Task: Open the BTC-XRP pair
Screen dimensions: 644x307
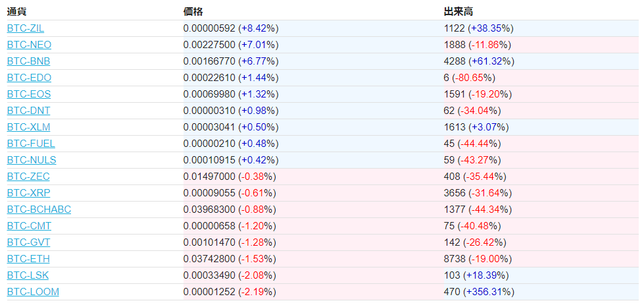Action: pos(28,193)
